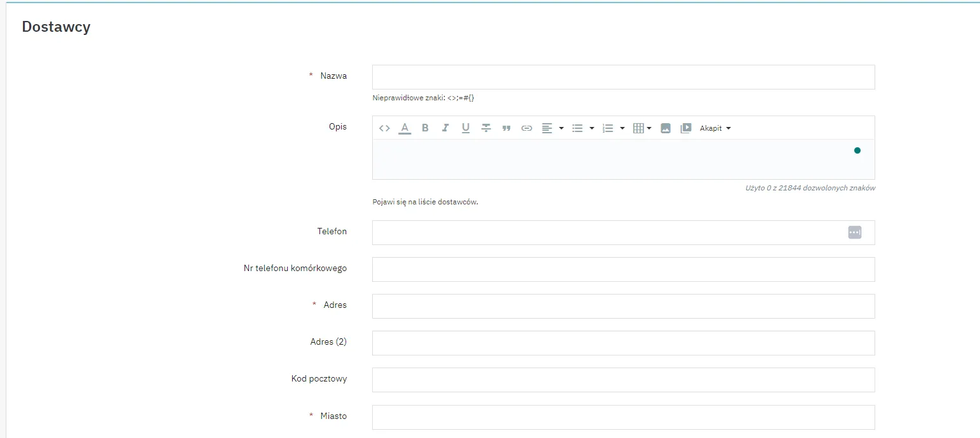Select the Kod pocztowy input field
Viewport: 980px width, 438px height.
pos(623,380)
